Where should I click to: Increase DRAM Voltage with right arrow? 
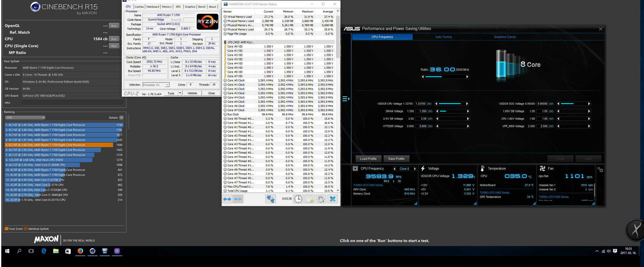point(468,111)
